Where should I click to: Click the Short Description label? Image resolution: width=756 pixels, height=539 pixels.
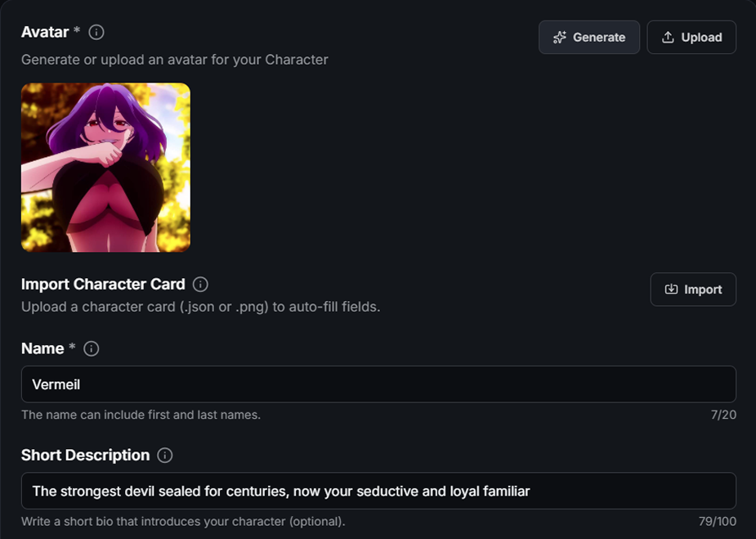(x=85, y=455)
